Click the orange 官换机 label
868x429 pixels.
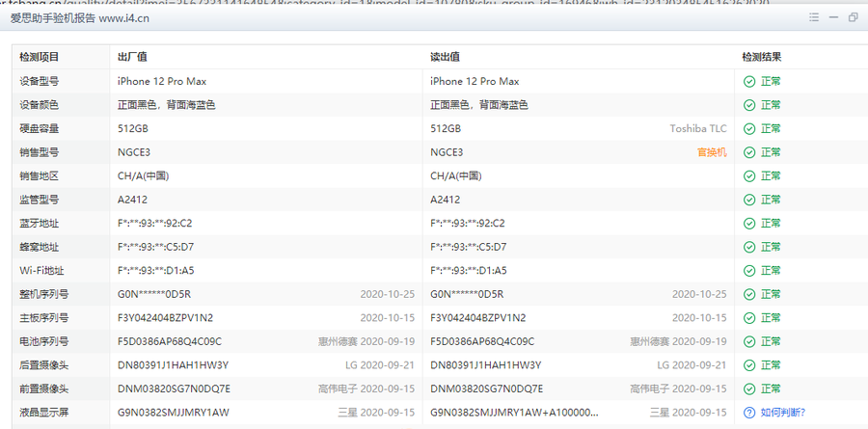click(712, 152)
